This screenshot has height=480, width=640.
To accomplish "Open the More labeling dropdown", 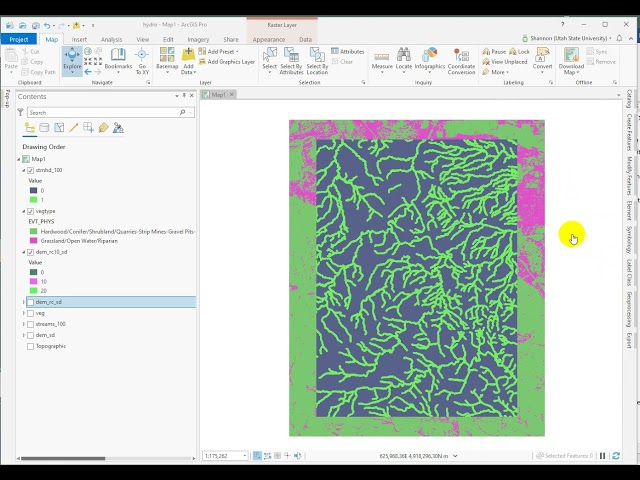I will (x=495, y=72).
